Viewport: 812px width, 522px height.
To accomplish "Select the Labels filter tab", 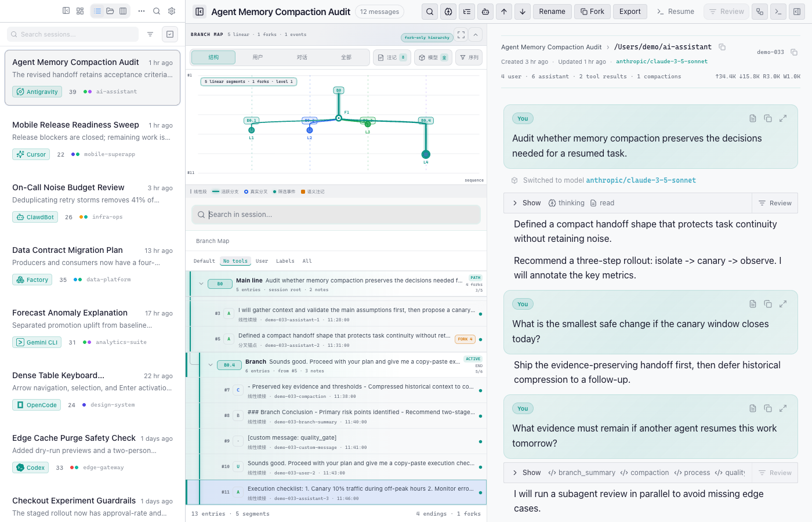I will point(285,261).
